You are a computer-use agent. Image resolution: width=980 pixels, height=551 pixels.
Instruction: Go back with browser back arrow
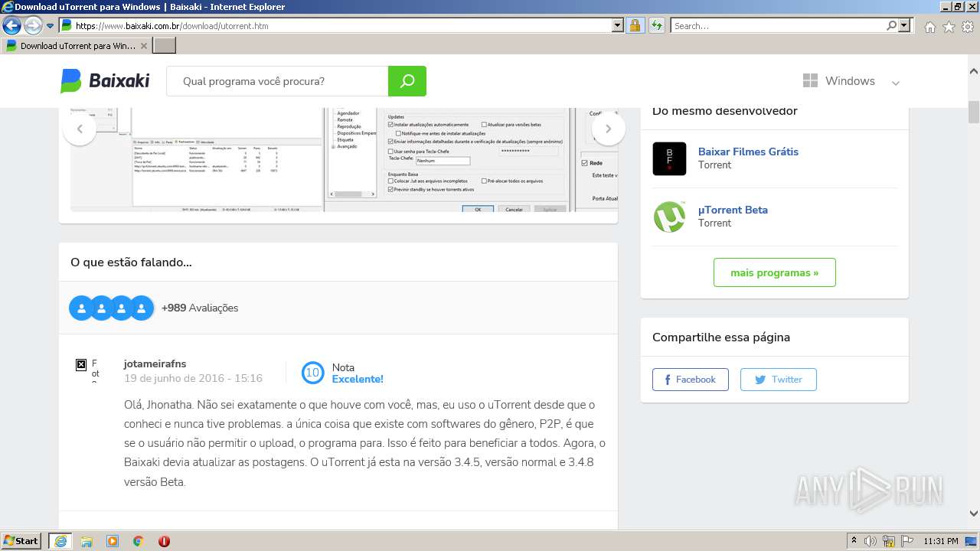click(11, 26)
